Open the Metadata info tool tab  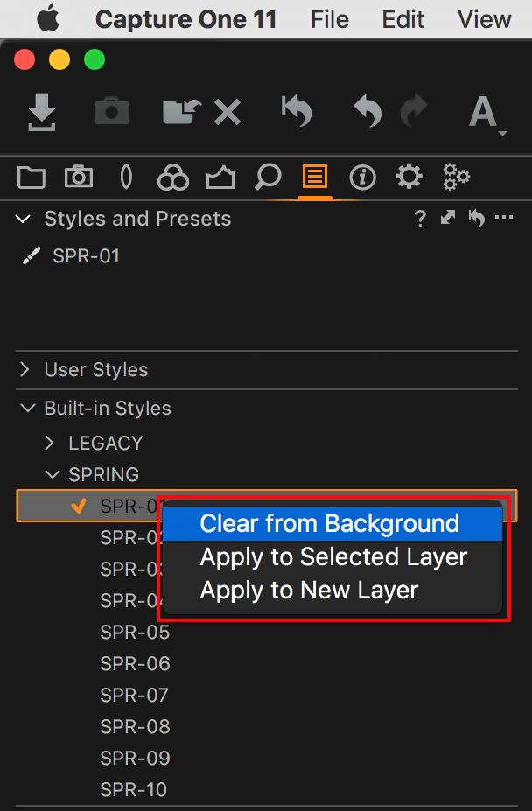[362, 178]
